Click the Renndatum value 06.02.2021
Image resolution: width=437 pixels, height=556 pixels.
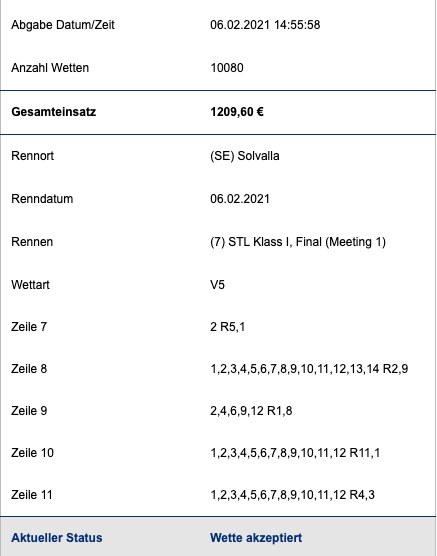(240, 199)
